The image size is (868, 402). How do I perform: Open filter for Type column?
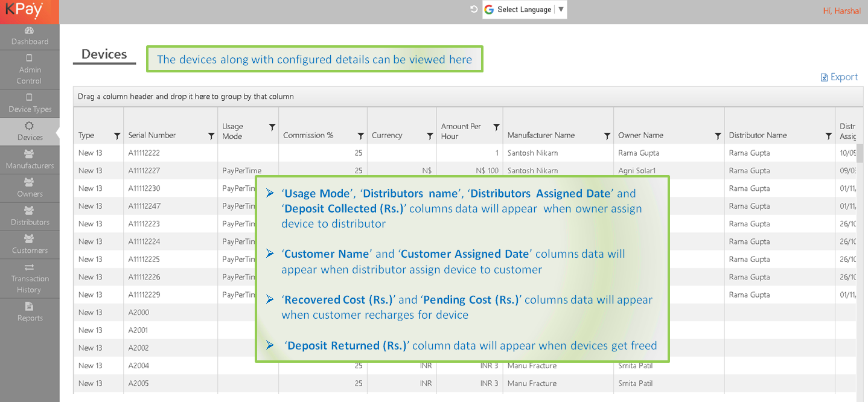(117, 136)
